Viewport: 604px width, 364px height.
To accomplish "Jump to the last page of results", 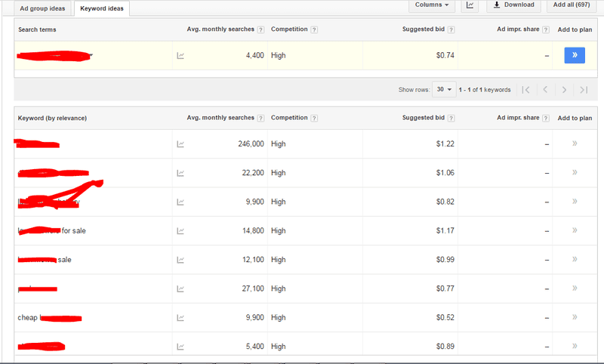I will point(583,90).
